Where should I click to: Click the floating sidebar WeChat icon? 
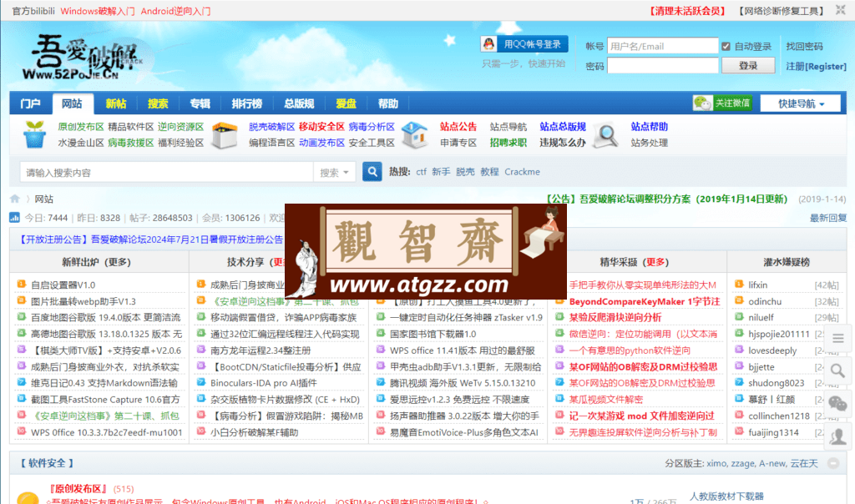838,404
